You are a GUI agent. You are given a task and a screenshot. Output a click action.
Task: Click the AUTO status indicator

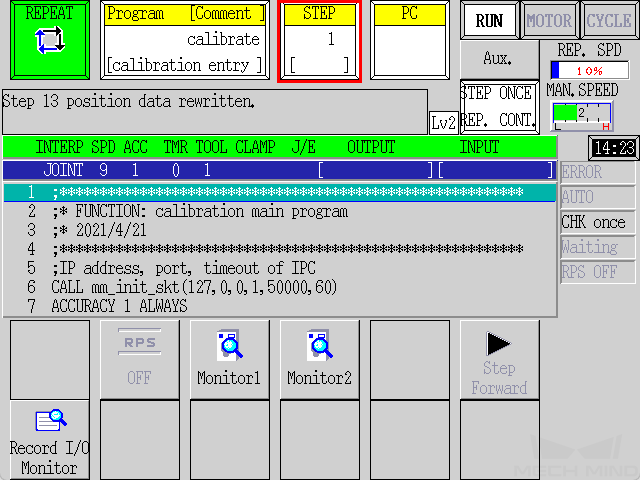click(x=597, y=197)
